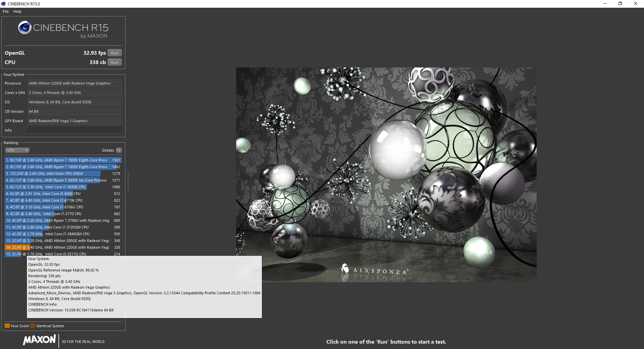Select the Ryzen 7 1800X row scoring 1492
Screen dimensions: 644x349
click(63, 167)
